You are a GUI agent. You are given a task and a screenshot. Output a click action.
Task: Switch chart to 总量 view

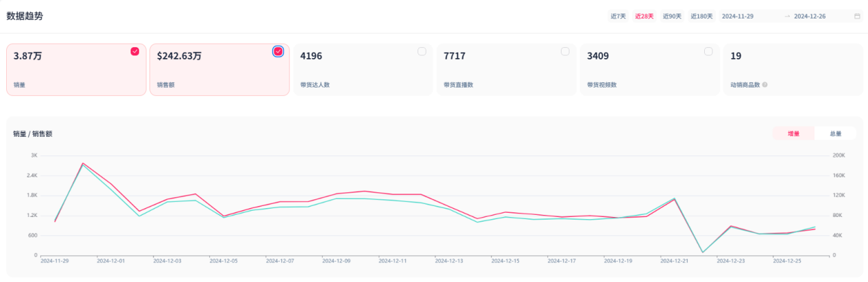click(x=835, y=133)
